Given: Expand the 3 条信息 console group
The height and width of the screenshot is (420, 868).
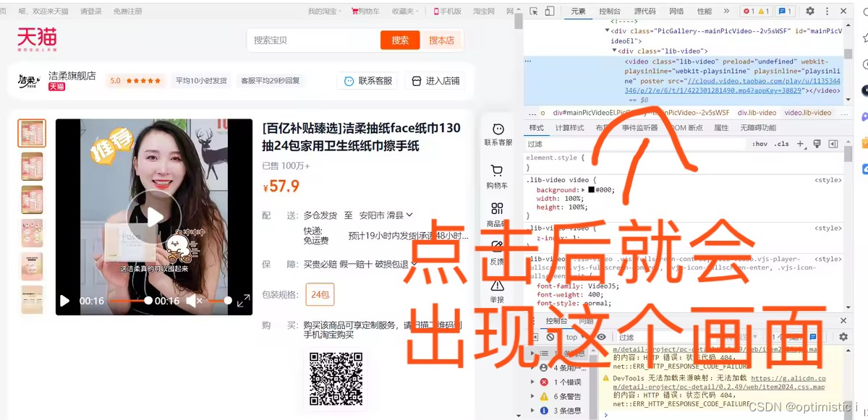Looking at the screenshot, I should coord(533,411).
